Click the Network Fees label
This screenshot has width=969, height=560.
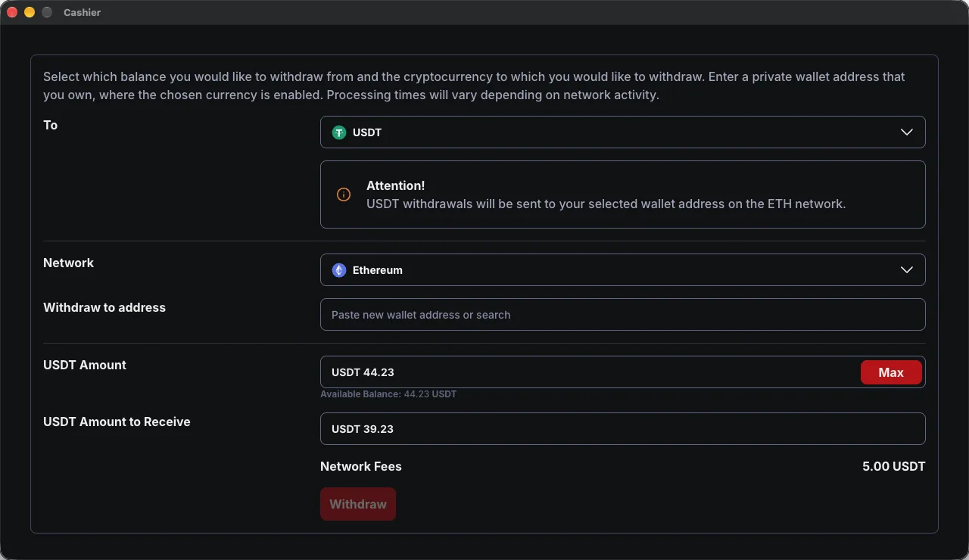click(361, 466)
